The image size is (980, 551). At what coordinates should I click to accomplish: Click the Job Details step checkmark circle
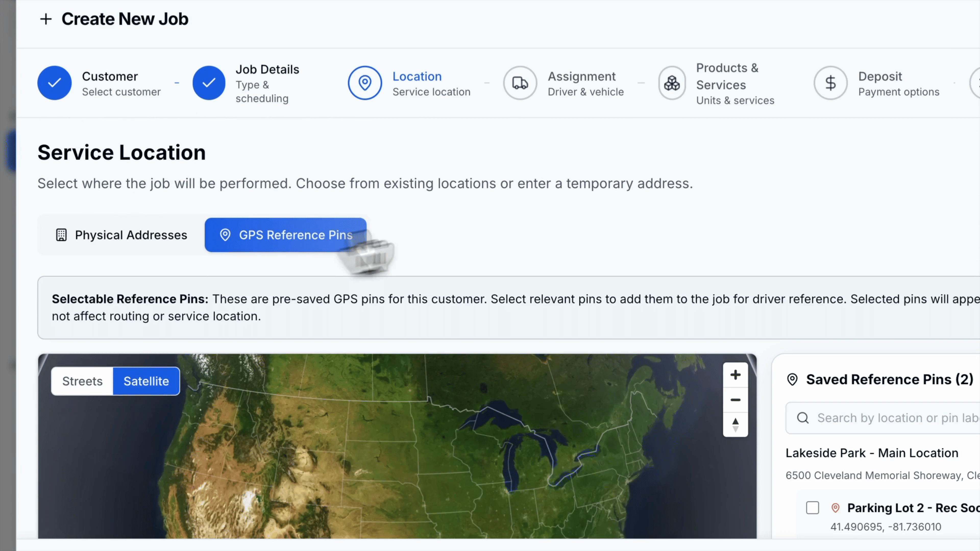(x=209, y=82)
